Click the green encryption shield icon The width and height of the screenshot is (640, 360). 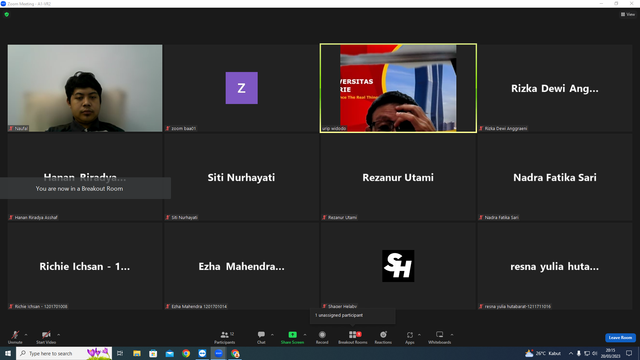[x=7, y=14]
